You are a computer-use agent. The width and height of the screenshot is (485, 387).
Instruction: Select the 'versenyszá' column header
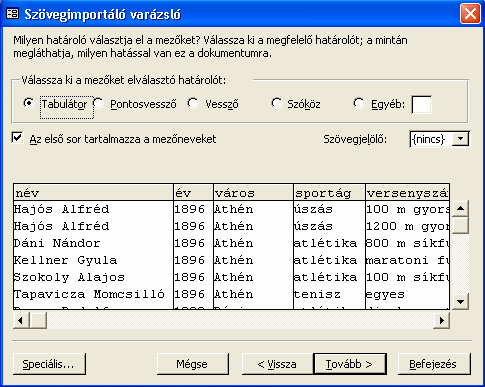pos(407,193)
